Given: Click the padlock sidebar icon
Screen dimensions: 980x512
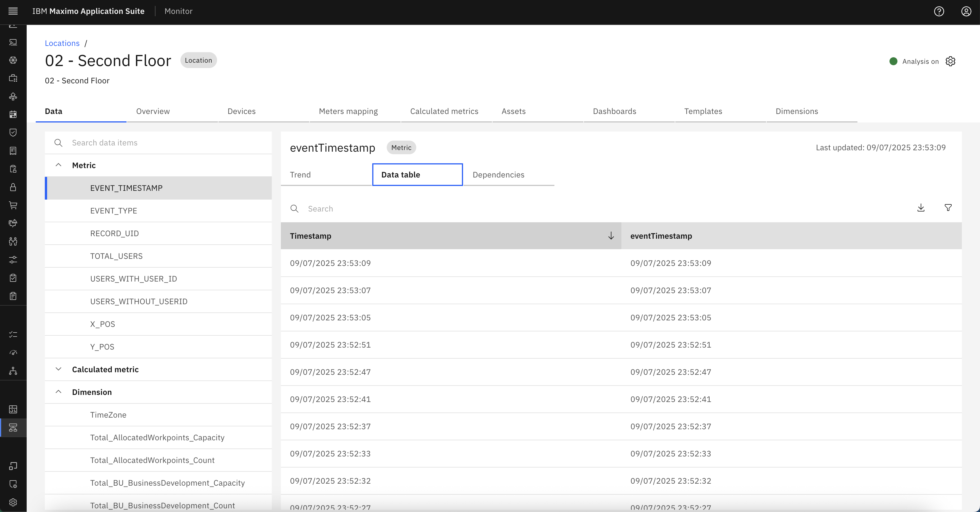Looking at the screenshot, I should tap(13, 187).
